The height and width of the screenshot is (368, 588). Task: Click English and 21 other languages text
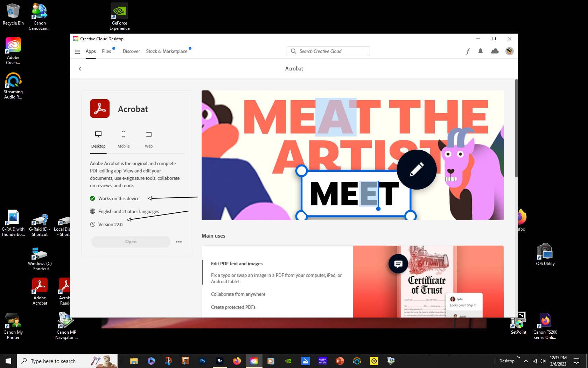tap(128, 211)
